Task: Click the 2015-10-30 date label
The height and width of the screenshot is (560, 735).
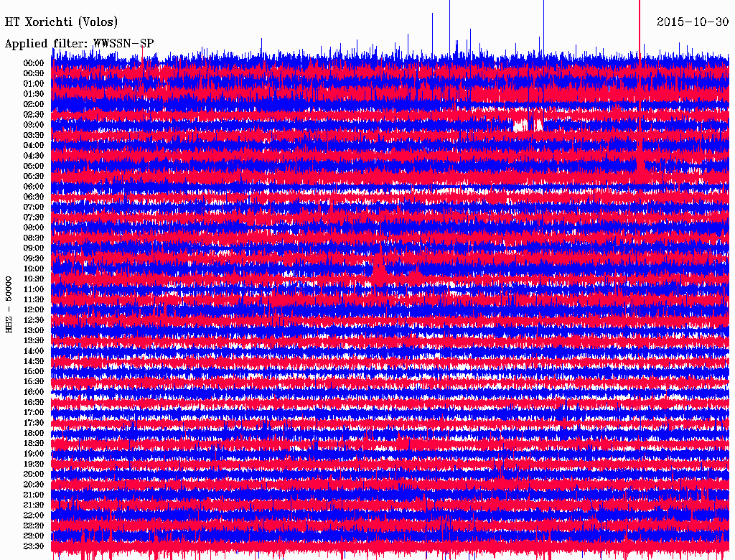Action: (693, 22)
